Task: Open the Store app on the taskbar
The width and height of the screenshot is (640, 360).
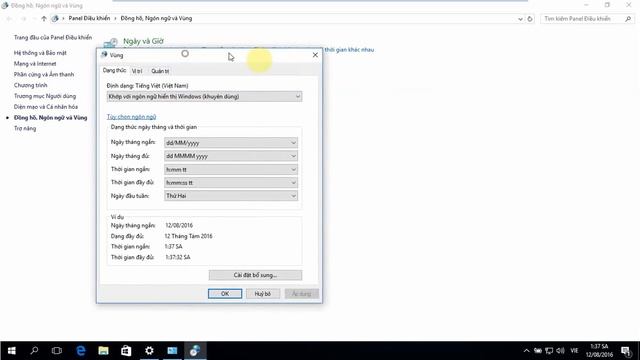Action: coord(126,351)
